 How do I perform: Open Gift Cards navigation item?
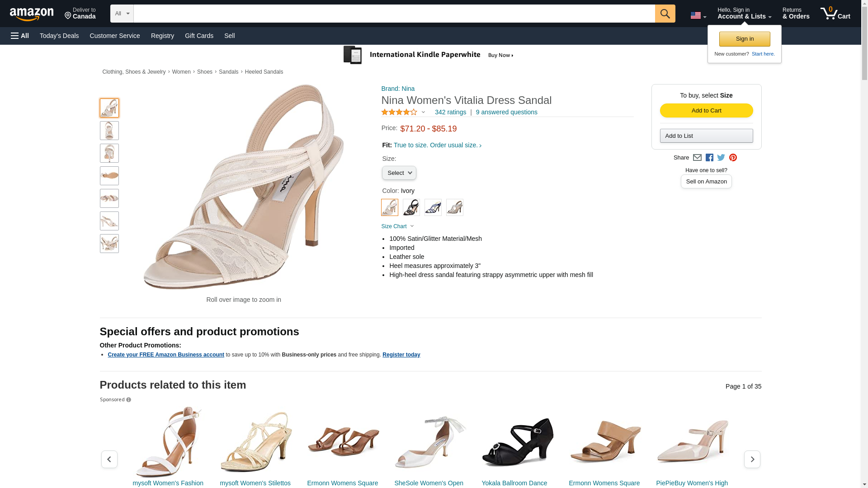pyautogui.click(x=199, y=36)
